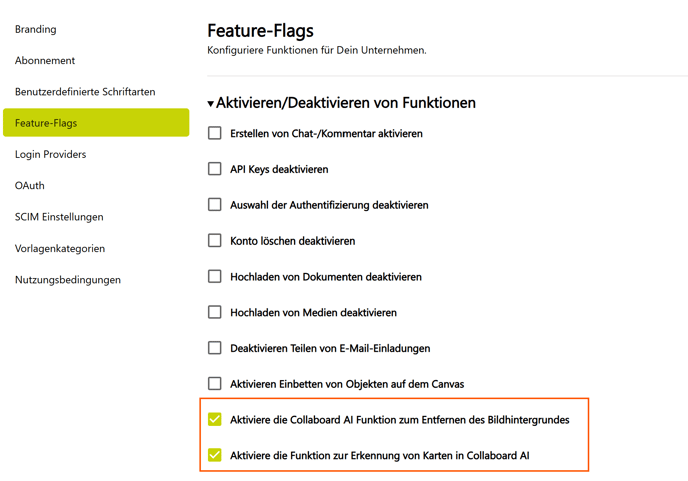The image size is (688, 481).
Task: Tick Deaktivieren Teilen von E-Mail-Einladungen
Action: pos(214,348)
